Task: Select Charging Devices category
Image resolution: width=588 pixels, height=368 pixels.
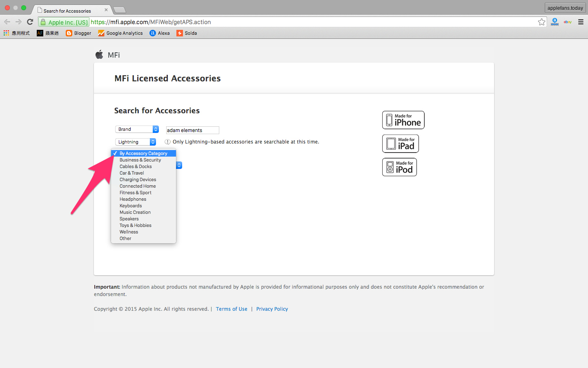Action: click(143, 180)
